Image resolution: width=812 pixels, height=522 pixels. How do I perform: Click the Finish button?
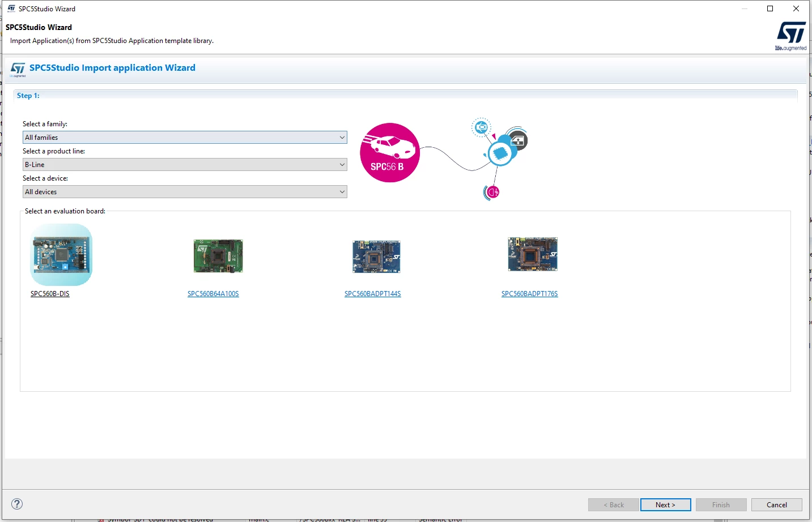tap(721, 505)
